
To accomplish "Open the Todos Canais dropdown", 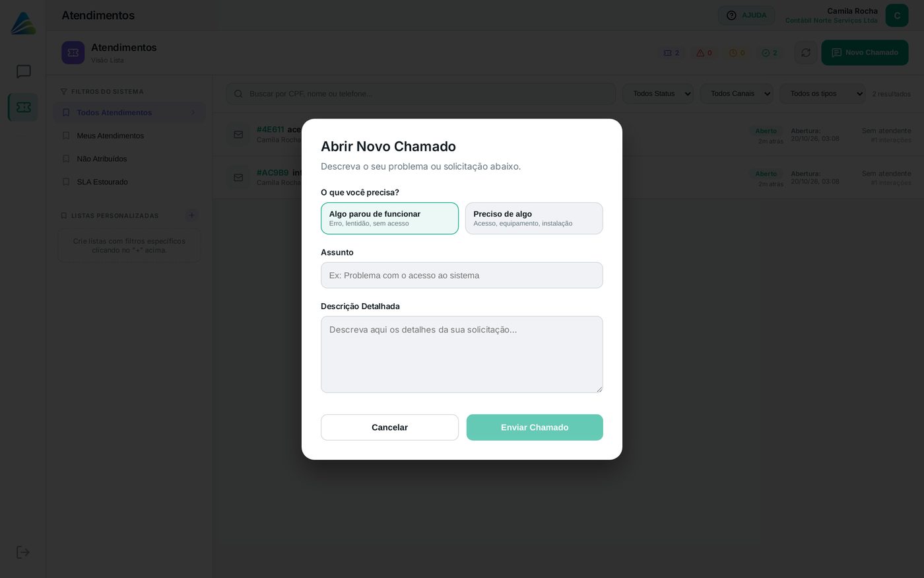I will (x=737, y=94).
